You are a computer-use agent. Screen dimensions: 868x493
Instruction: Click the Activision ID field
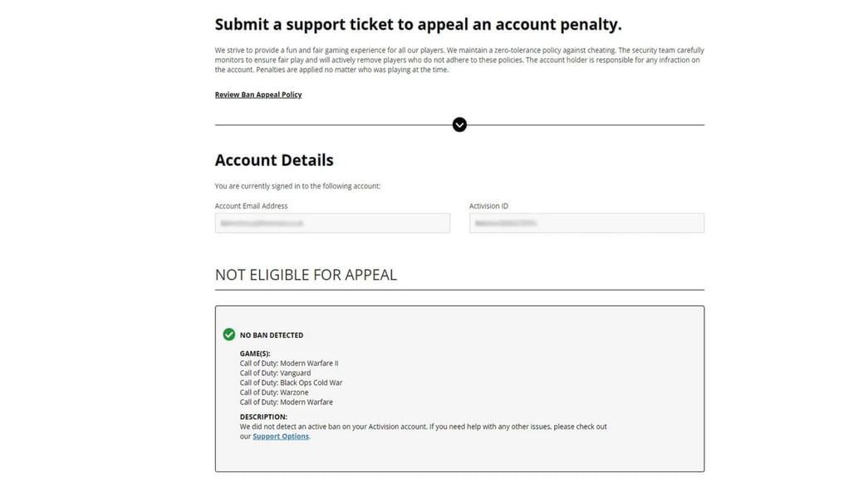coord(586,223)
